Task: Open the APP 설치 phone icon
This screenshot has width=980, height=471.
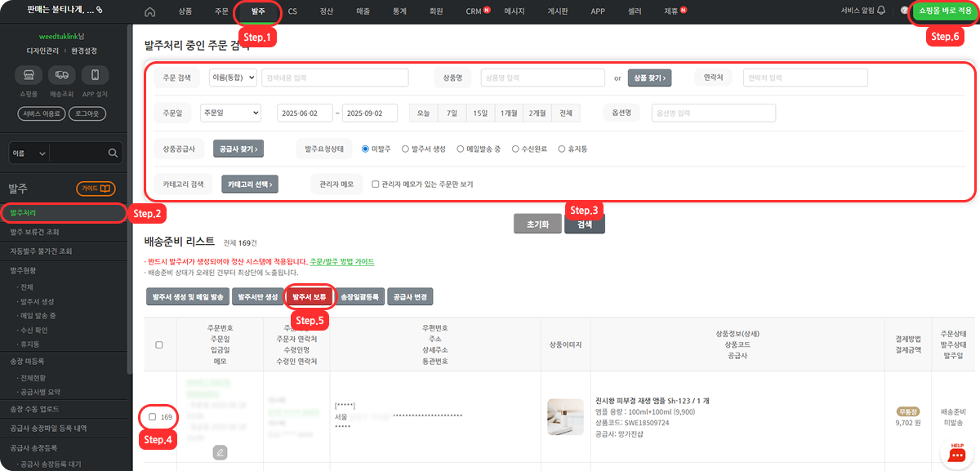Action: (x=96, y=75)
